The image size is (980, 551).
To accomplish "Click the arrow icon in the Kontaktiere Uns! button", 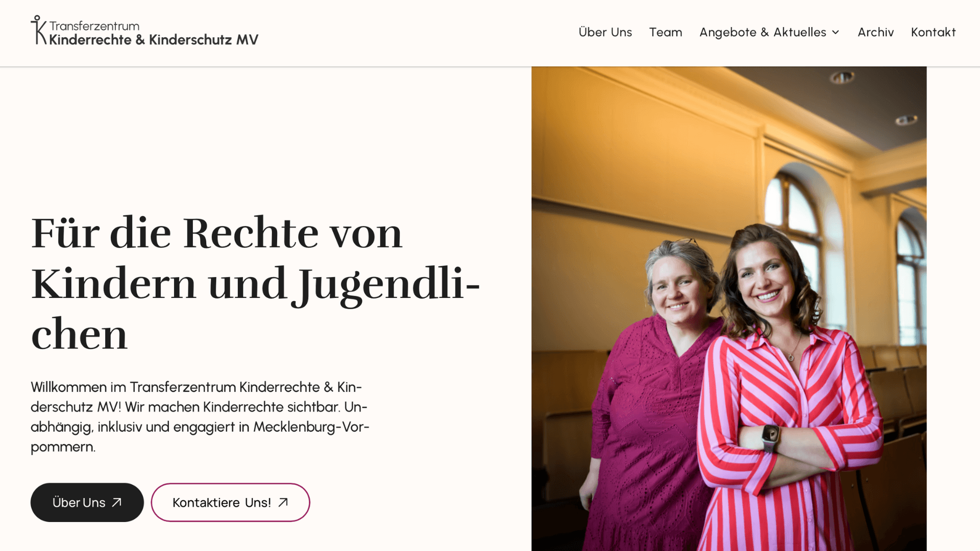I will [x=283, y=503].
